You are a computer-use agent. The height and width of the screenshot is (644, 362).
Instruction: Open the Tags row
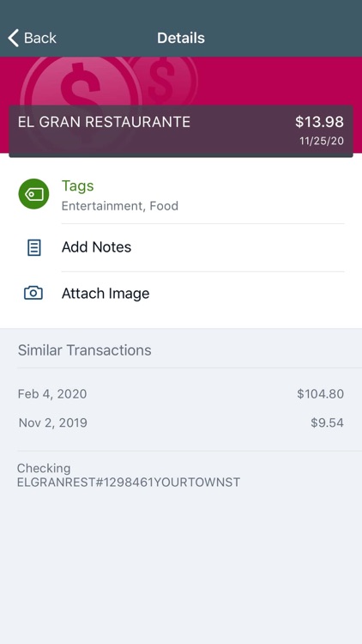181,195
